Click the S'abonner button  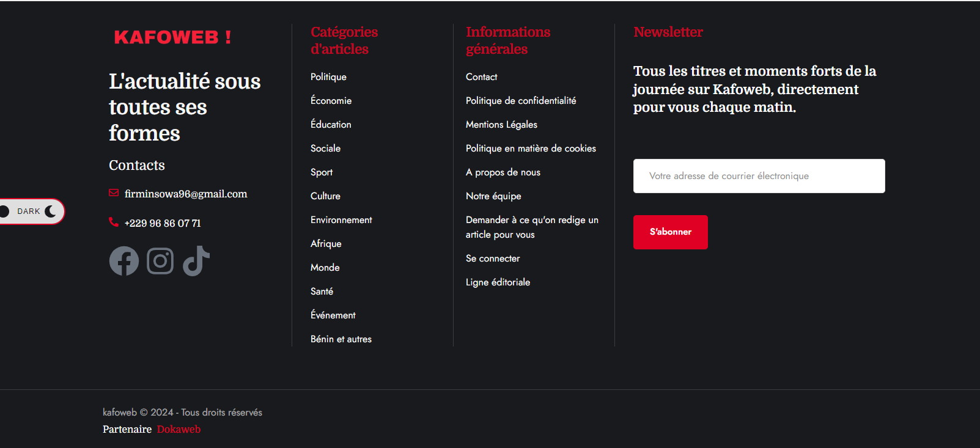670,232
